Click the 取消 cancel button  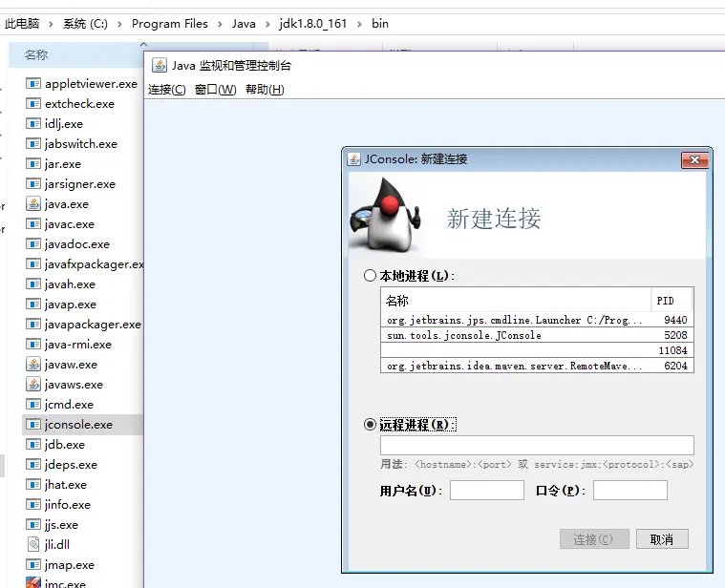(x=662, y=539)
